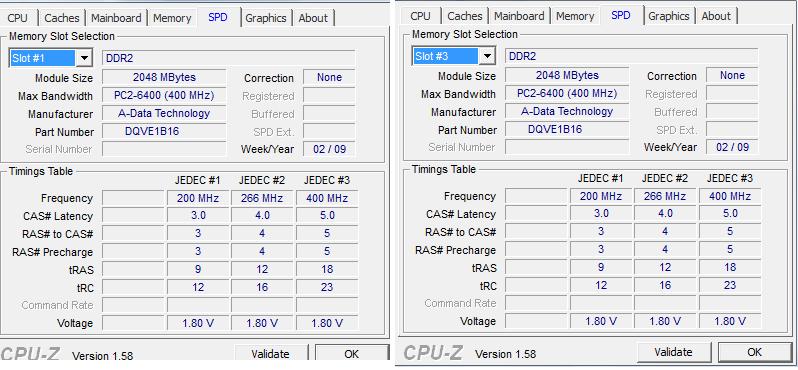Click Version 1.58 label in right window
Image resolution: width=798 pixels, height=370 pixels.
tap(505, 354)
